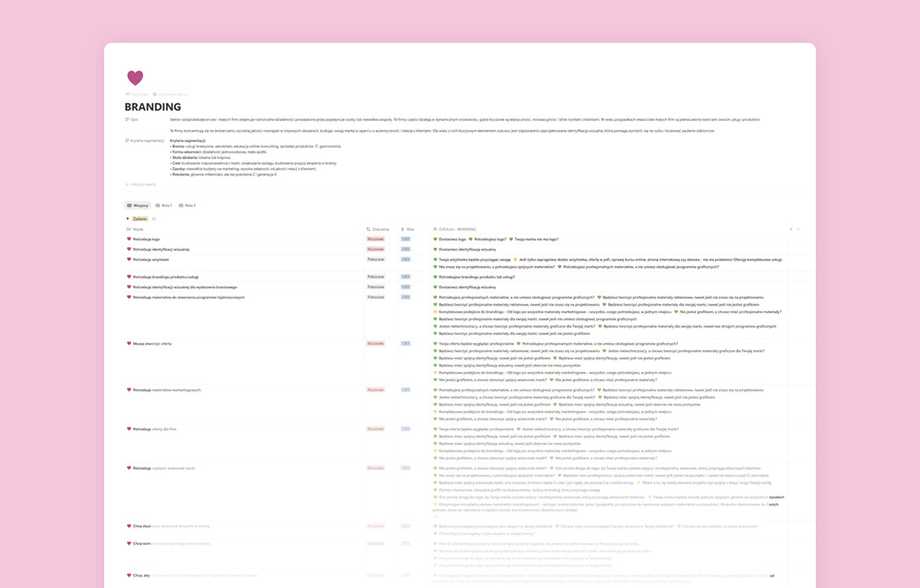
Task: Click the Wszyscy tab table icon
Action: [129, 206]
